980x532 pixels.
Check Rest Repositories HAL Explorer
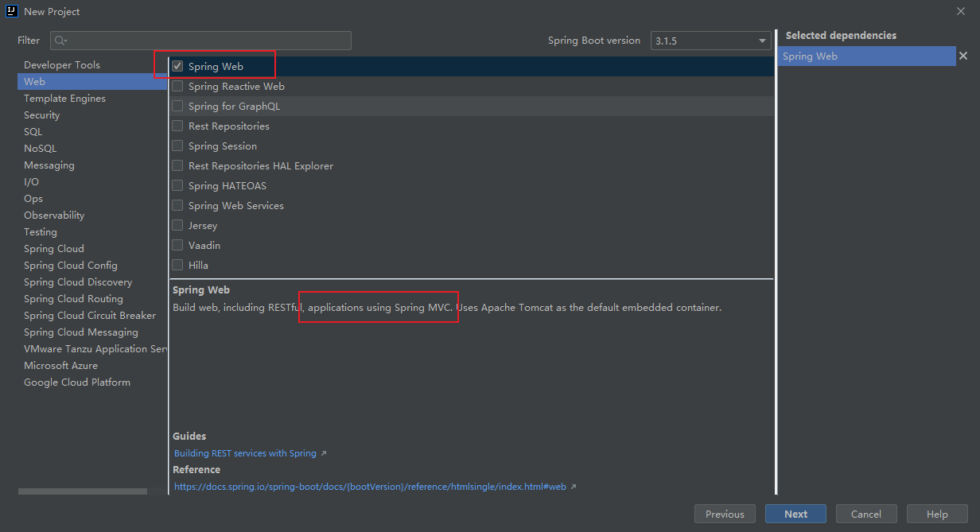pyautogui.click(x=177, y=166)
